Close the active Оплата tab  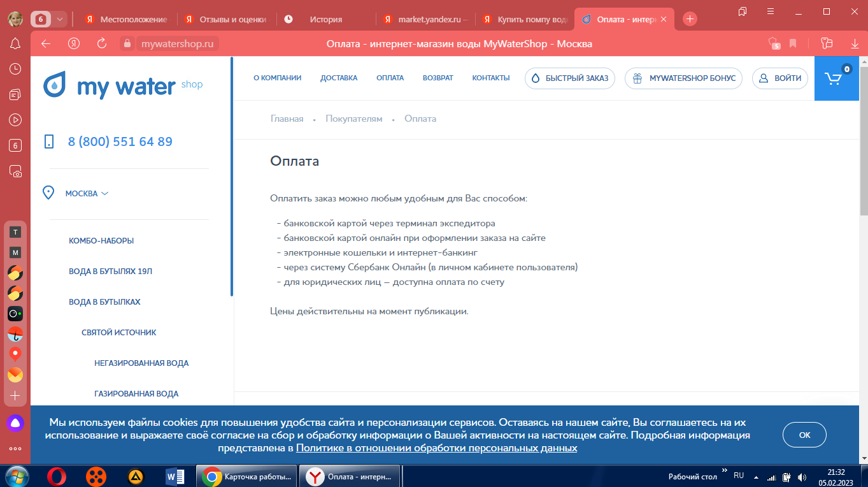[x=664, y=19]
